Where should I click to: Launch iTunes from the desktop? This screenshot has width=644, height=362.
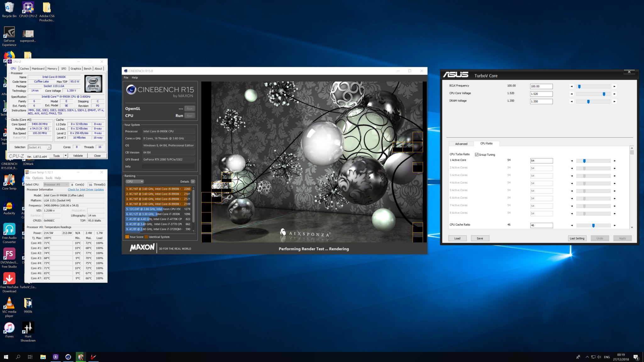(9, 330)
